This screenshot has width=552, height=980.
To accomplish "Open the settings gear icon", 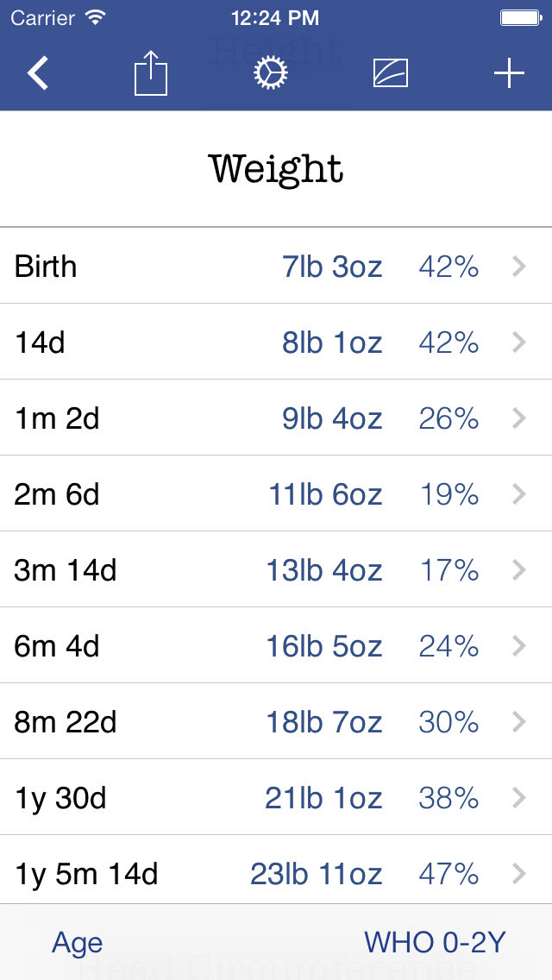I will click(270, 73).
